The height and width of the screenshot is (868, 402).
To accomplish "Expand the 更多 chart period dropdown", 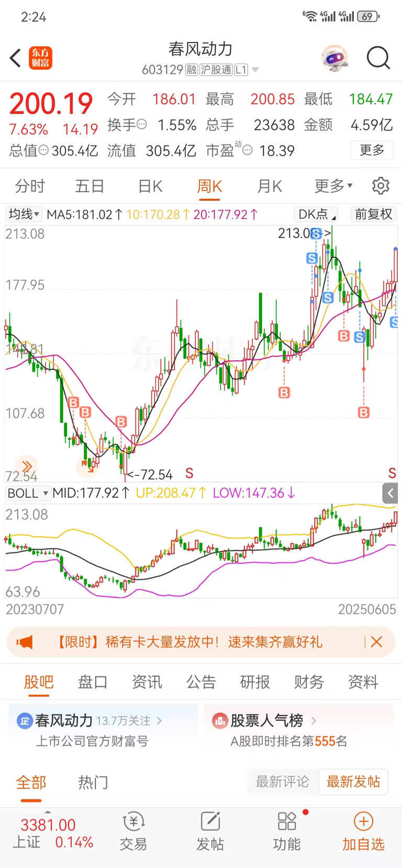I will pyautogui.click(x=333, y=186).
